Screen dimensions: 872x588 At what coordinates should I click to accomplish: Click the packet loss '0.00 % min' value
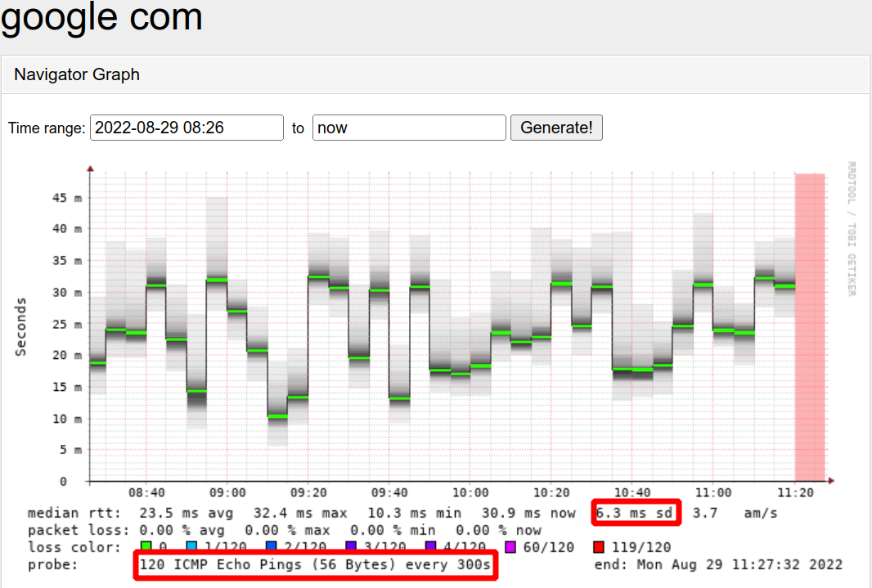tap(393, 530)
